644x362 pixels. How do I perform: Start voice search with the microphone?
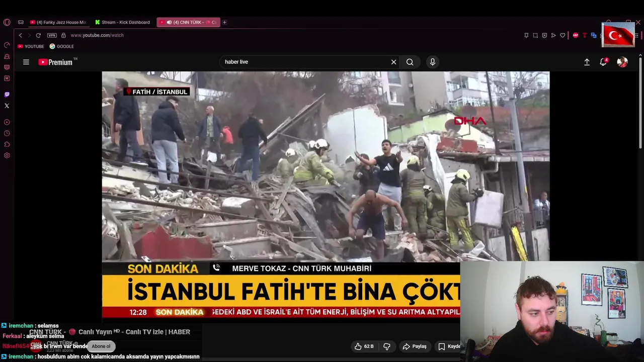432,62
